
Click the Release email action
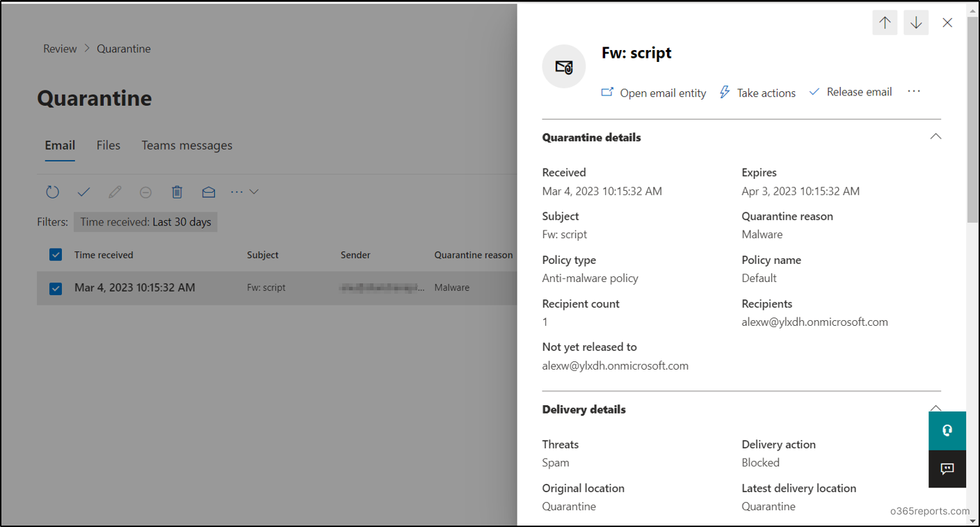tap(850, 91)
